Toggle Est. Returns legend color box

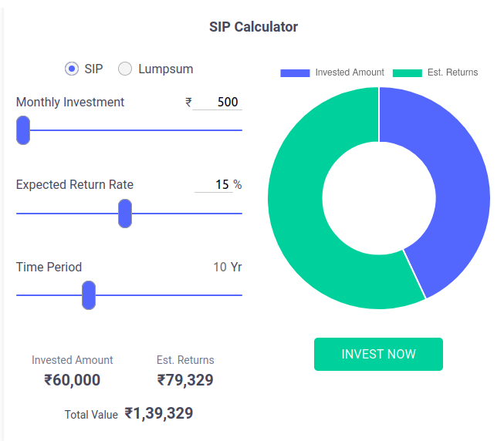point(408,72)
